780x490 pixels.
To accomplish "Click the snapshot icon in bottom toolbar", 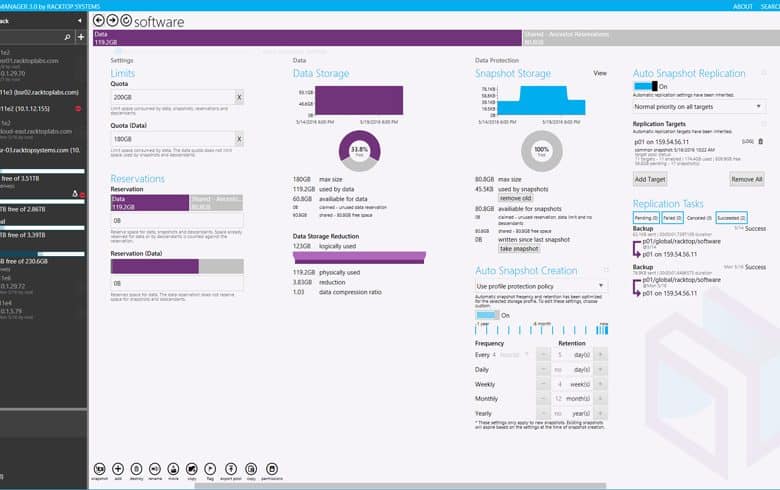I will point(99,469).
